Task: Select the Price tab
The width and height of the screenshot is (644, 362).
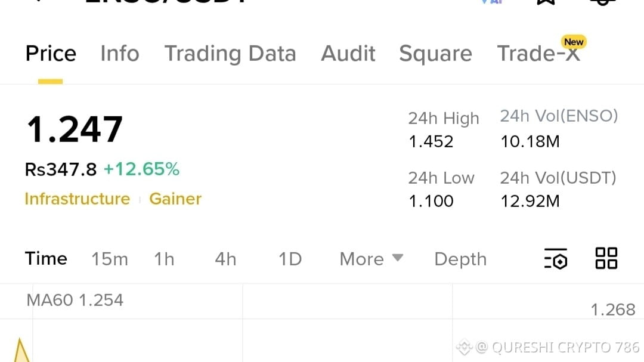Action: (x=51, y=54)
